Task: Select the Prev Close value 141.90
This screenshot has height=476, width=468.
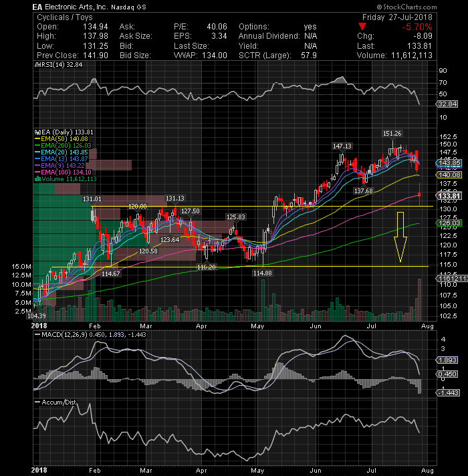Action: pyautogui.click(x=96, y=55)
